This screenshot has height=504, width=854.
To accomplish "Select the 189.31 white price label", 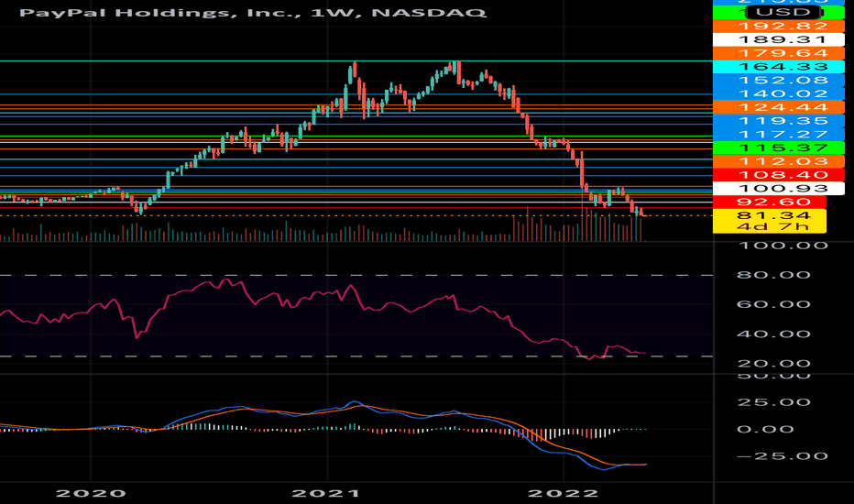I will 778,39.
